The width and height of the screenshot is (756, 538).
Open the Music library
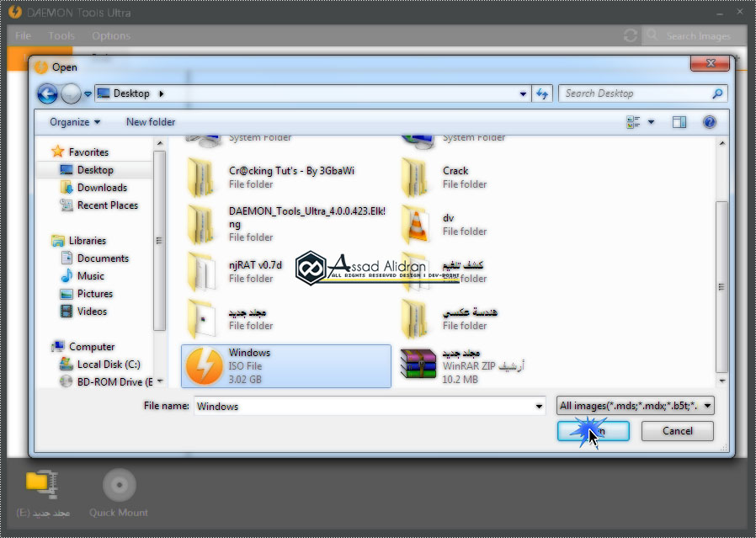click(x=90, y=276)
